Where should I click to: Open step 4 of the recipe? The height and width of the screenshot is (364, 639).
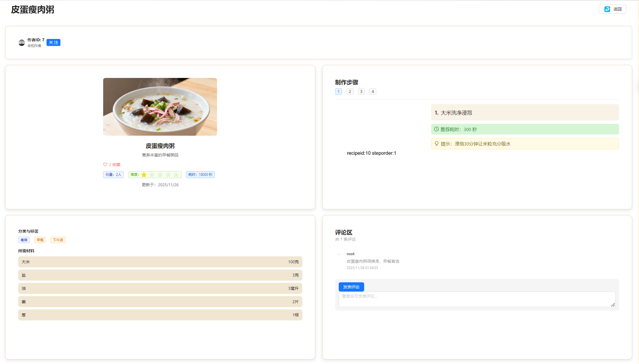pyautogui.click(x=373, y=92)
